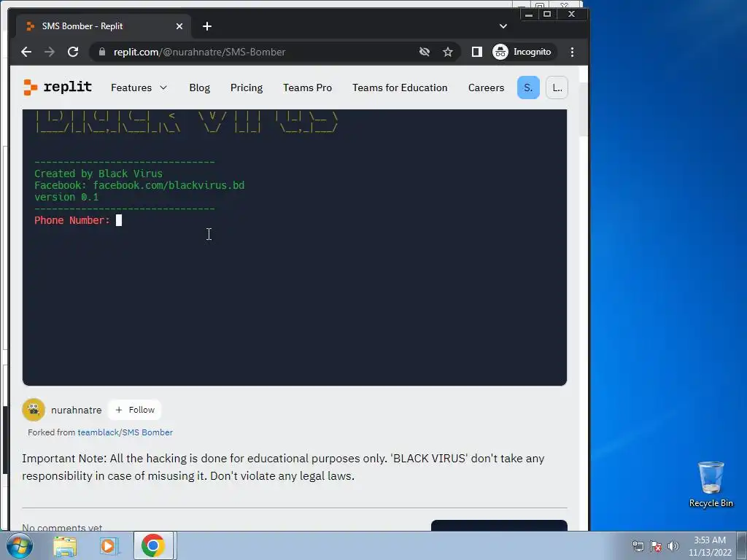Reload the Replit page
Image resolution: width=747 pixels, height=560 pixels.
click(x=73, y=52)
